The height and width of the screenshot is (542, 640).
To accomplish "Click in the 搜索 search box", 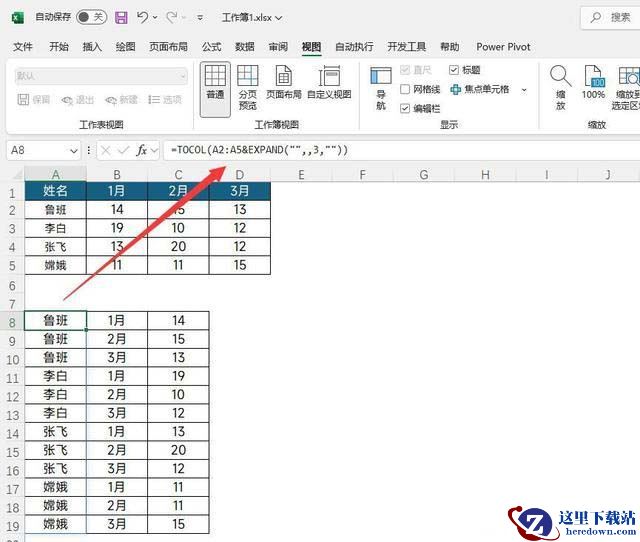I will click(611, 18).
